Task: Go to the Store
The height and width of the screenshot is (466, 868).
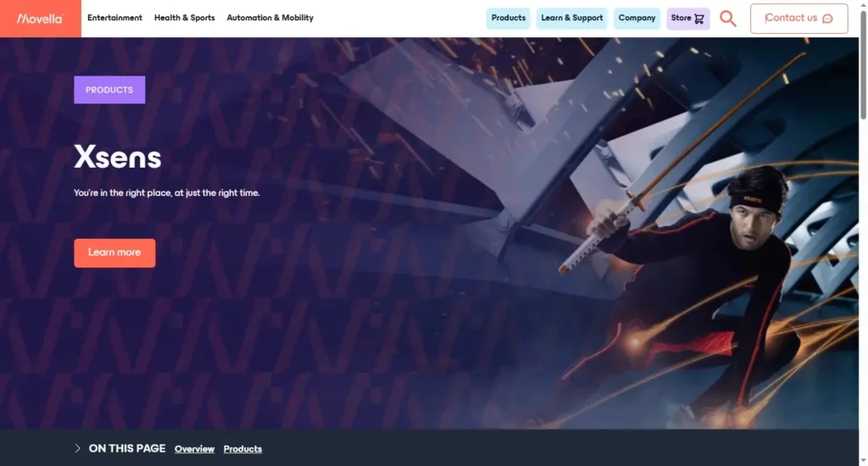Action: (x=688, y=19)
